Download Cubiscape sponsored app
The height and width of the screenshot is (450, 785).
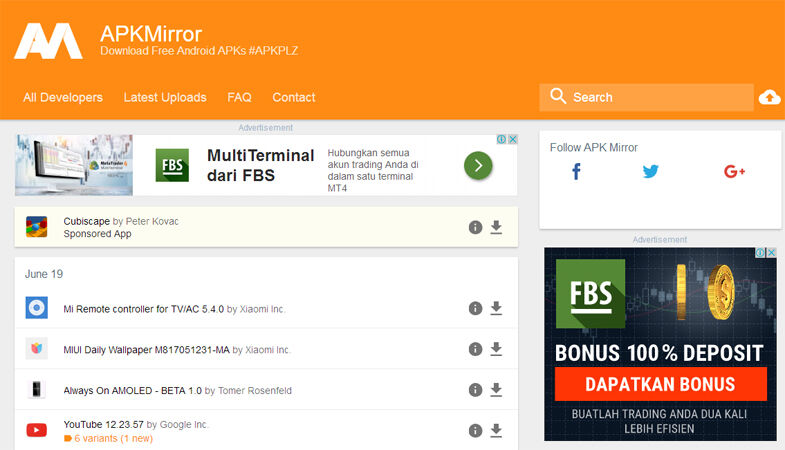[496, 227]
